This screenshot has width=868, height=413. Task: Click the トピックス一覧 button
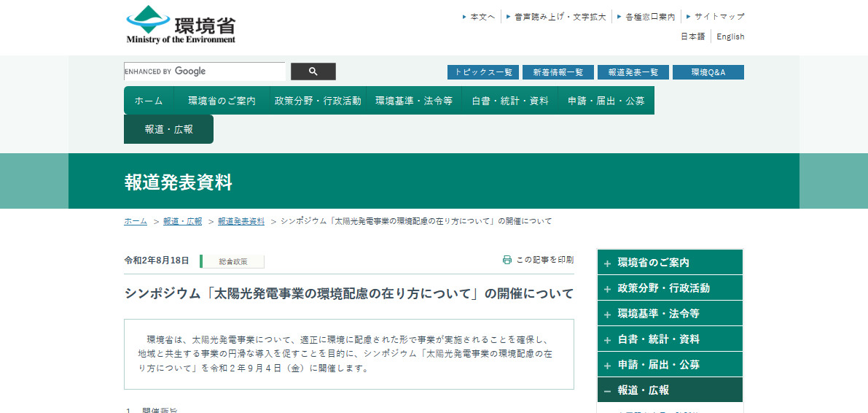click(482, 72)
